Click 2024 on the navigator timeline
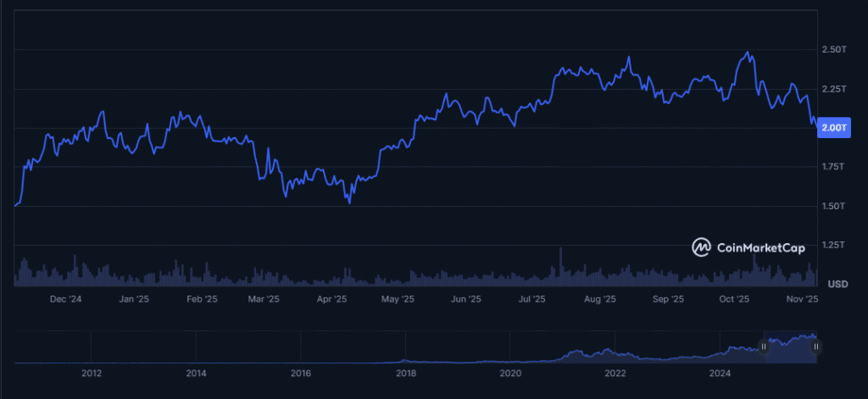Image resolution: width=868 pixels, height=399 pixels. coord(720,374)
